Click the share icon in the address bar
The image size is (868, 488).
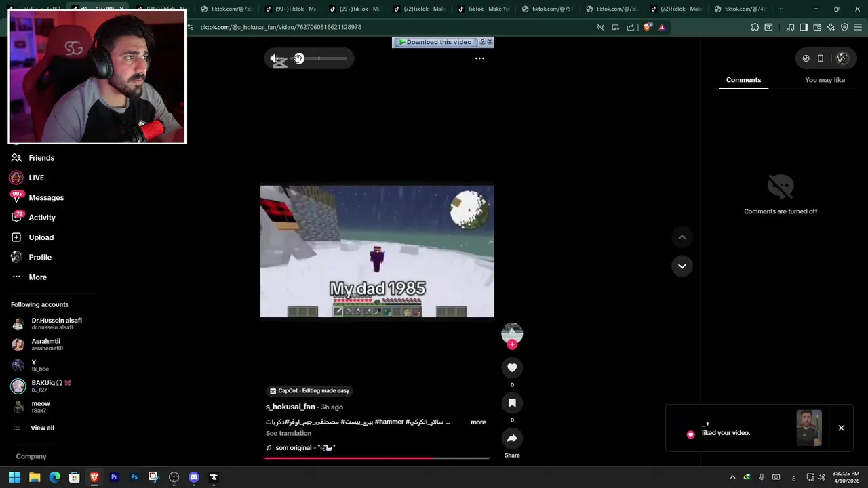[x=631, y=27]
